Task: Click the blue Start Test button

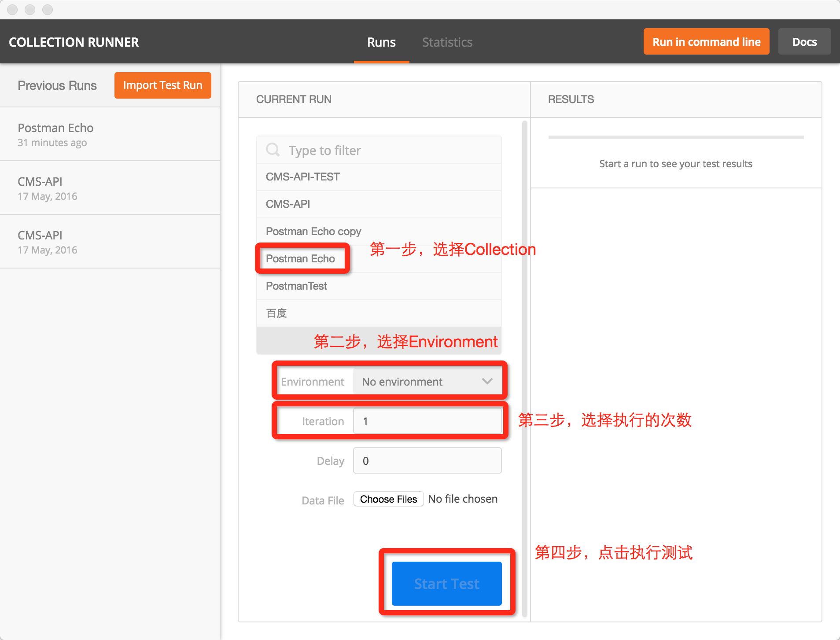Action: pos(446,584)
